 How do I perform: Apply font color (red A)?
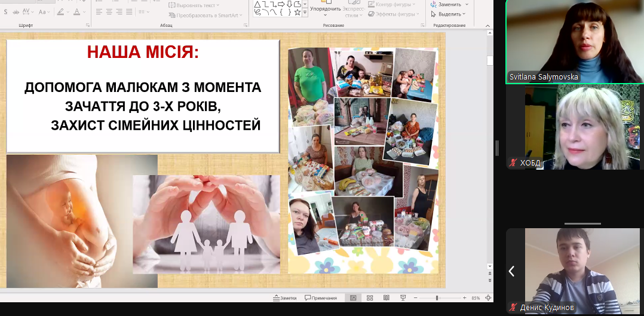(x=77, y=12)
